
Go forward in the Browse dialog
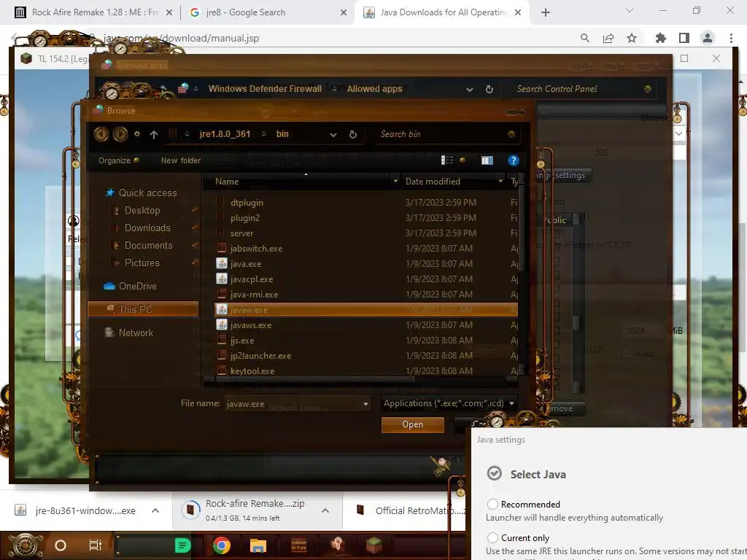point(120,134)
